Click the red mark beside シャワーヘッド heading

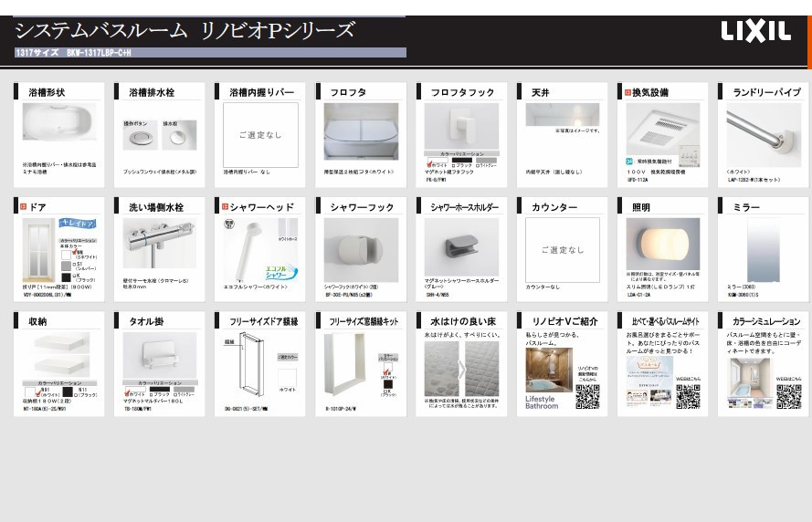tap(224, 207)
